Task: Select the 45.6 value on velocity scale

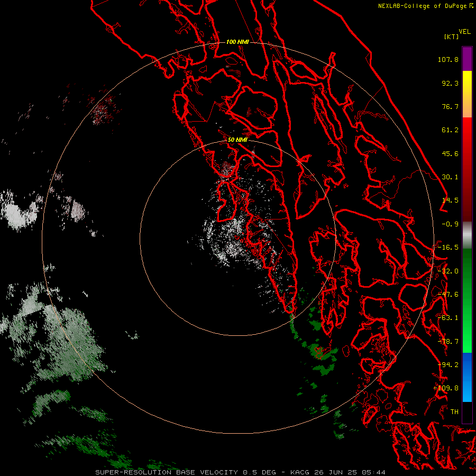Action: [x=450, y=153]
